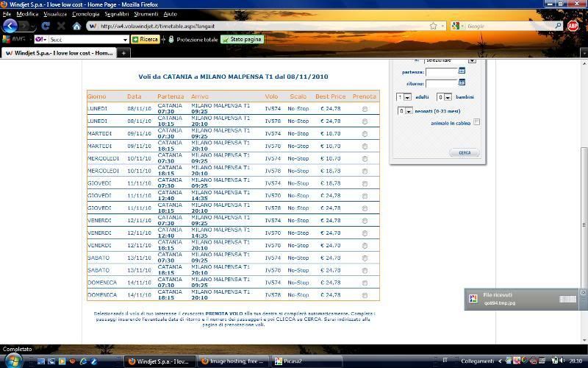Expand the Collegamenti taskbar toolbar
588x368 pixels.
coord(477,361)
